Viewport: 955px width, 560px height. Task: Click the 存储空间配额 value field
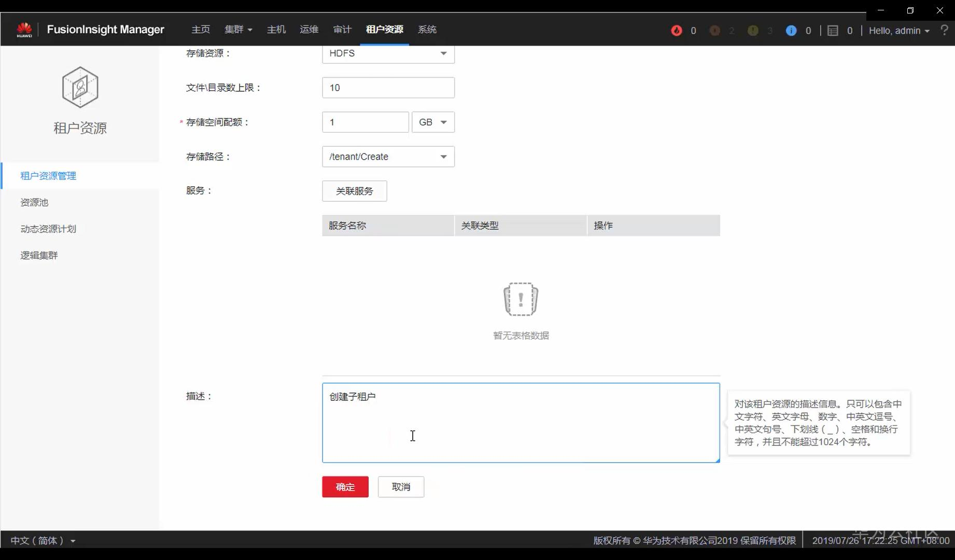pyautogui.click(x=366, y=122)
